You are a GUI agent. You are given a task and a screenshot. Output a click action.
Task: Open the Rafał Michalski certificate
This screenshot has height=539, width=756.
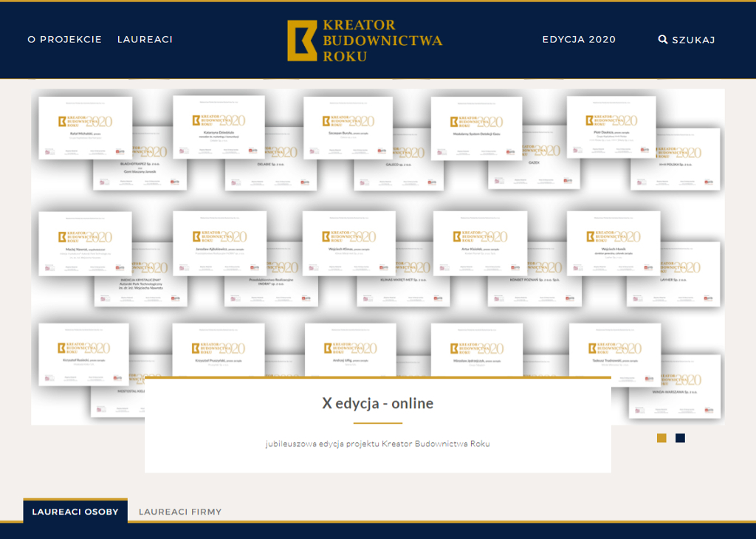pyautogui.click(x=86, y=128)
